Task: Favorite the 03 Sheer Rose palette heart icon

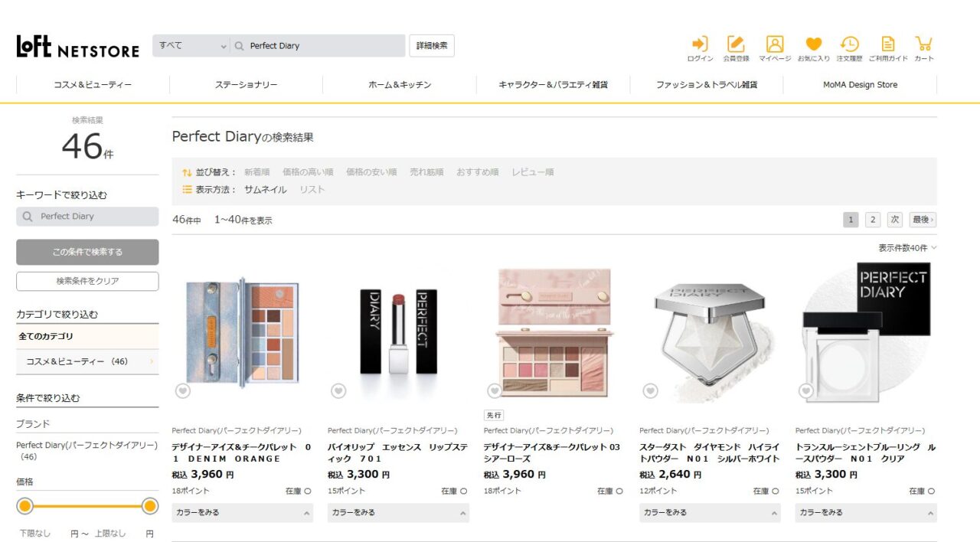Action: point(495,391)
